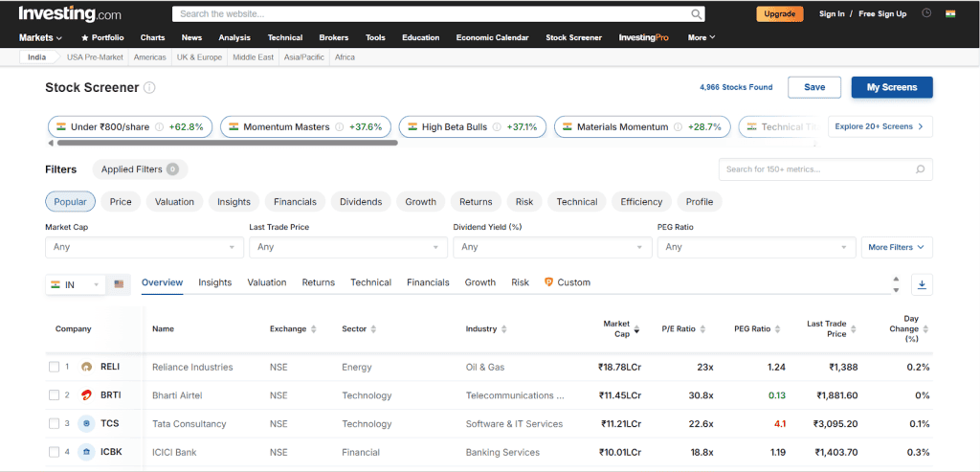The width and height of the screenshot is (980, 472).
Task: Switch to the Insights results tab
Action: [215, 282]
